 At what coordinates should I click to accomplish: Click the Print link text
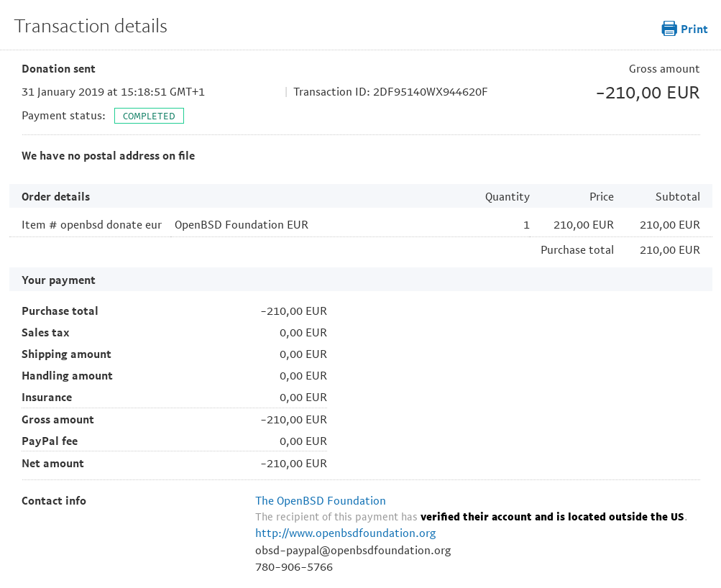click(x=694, y=29)
